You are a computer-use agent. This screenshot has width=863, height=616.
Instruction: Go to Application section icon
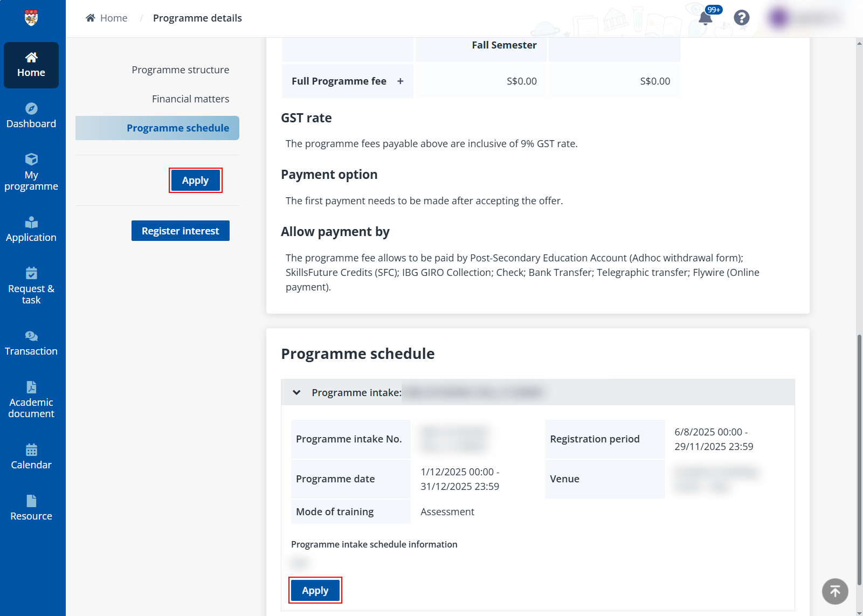point(31,223)
